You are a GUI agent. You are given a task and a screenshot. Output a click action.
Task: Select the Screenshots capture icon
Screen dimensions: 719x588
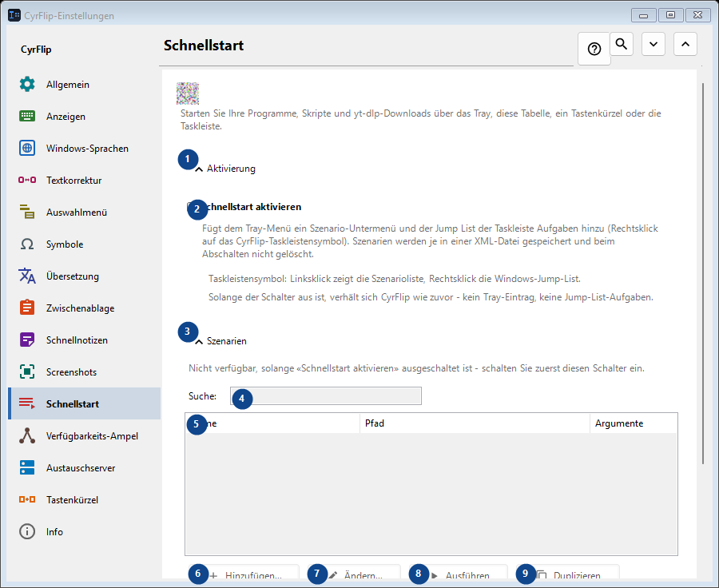coord(27,372)
